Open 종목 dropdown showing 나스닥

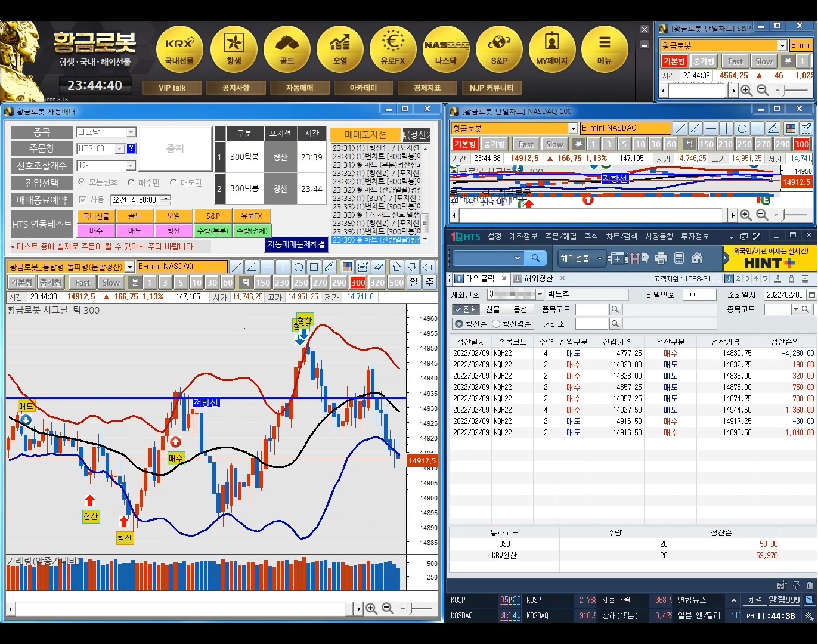click(131, 132)
